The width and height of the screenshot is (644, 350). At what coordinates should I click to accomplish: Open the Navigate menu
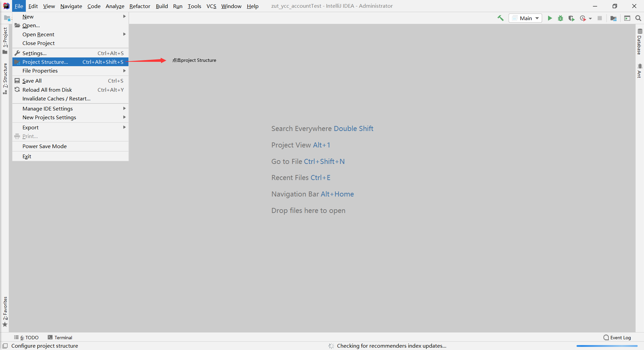71,6
